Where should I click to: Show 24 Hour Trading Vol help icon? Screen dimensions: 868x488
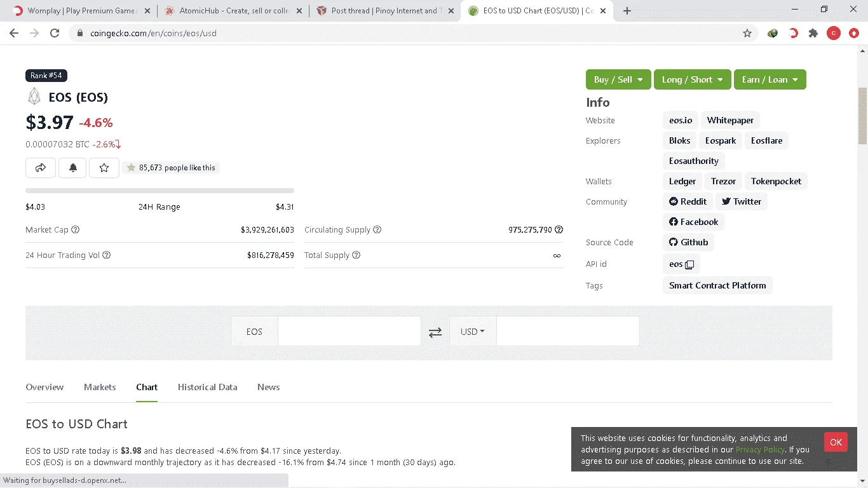107,255
